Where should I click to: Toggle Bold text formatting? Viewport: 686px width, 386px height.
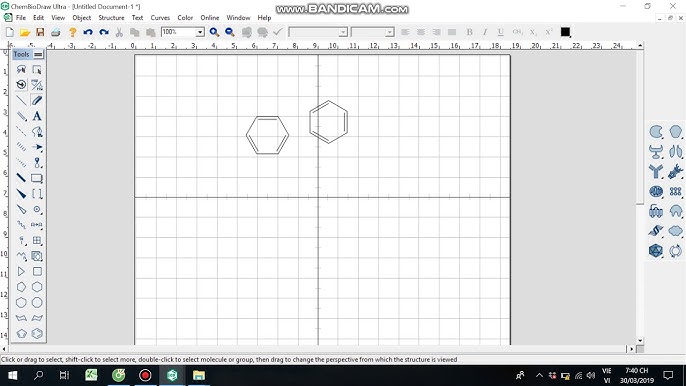(x=469, y=32)
